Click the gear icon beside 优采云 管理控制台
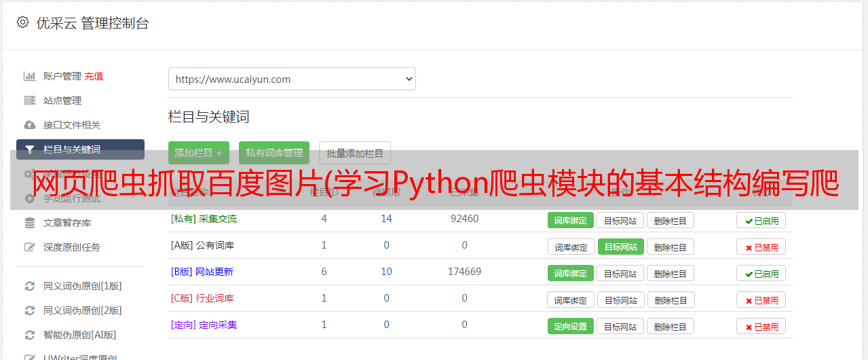This screenshot has height=360, width=868. [22, 22]
